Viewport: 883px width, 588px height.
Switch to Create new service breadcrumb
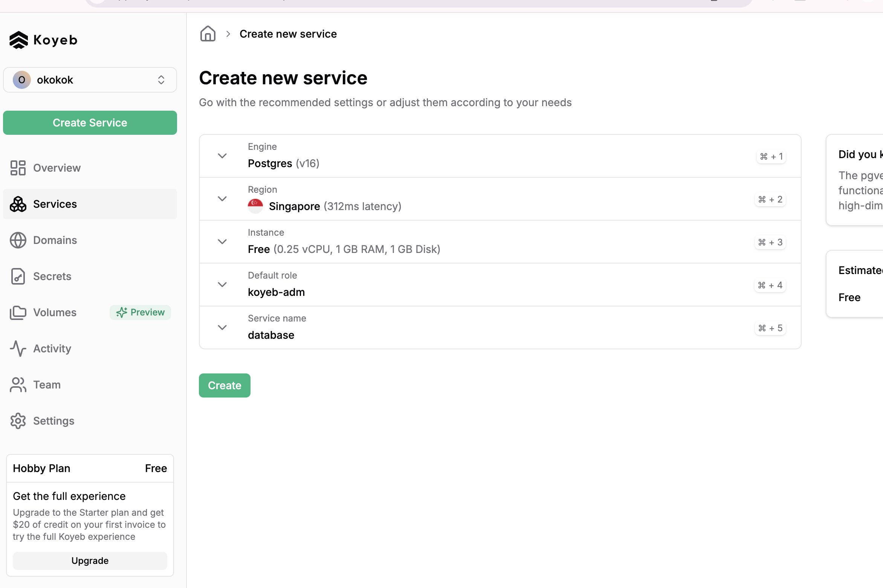[x=288, y=34]
